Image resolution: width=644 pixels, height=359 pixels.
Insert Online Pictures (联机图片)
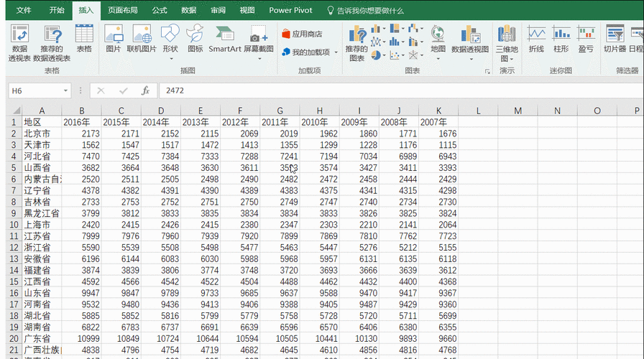pos(142,39)
